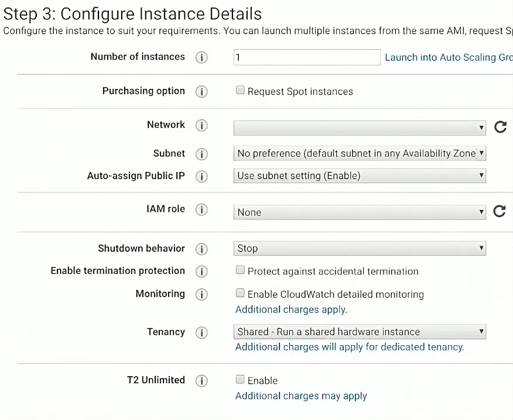View info icon for Auto-assign Public IP
Image resolution: width=513 pixels, height=420 pixels.
click(201, 177)
